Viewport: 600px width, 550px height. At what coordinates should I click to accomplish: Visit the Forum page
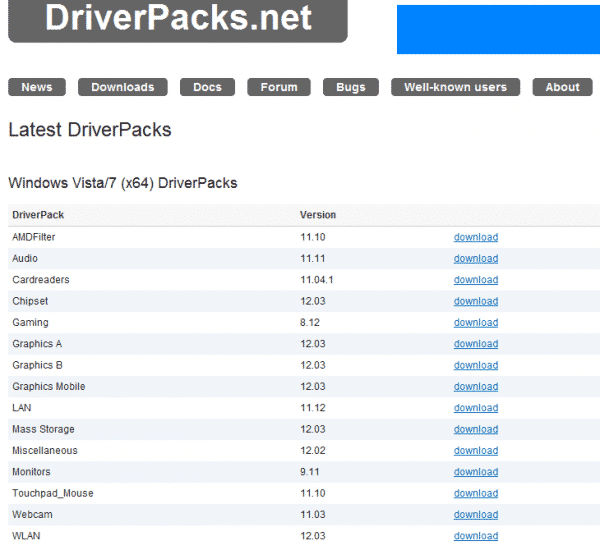pos(279,87)
